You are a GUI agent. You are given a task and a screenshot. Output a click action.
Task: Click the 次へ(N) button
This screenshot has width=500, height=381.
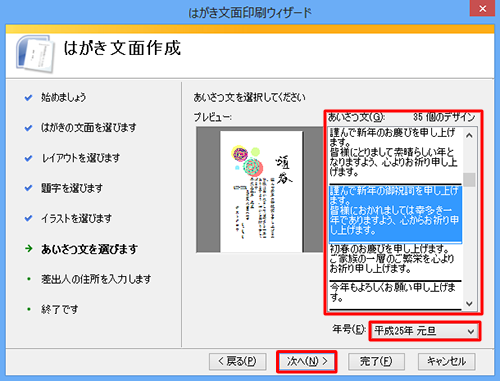coord(307,362)
